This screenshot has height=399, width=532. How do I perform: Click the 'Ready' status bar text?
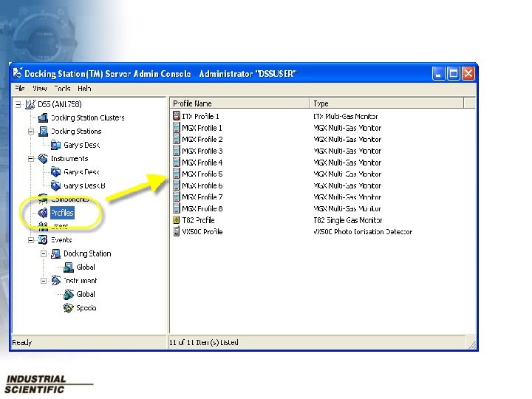pos(21,342)
